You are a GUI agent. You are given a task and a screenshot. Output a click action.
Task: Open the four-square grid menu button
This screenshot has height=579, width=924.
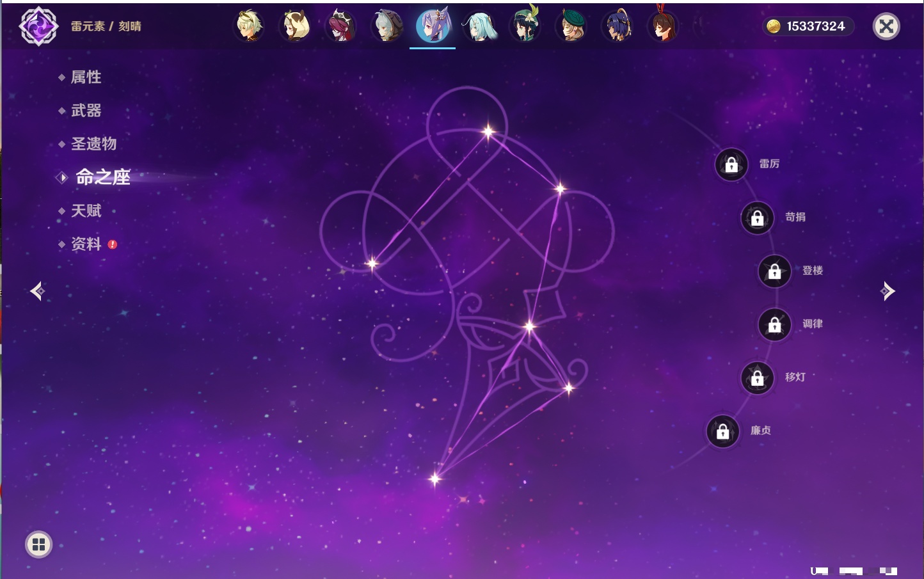tap(38, 544)
